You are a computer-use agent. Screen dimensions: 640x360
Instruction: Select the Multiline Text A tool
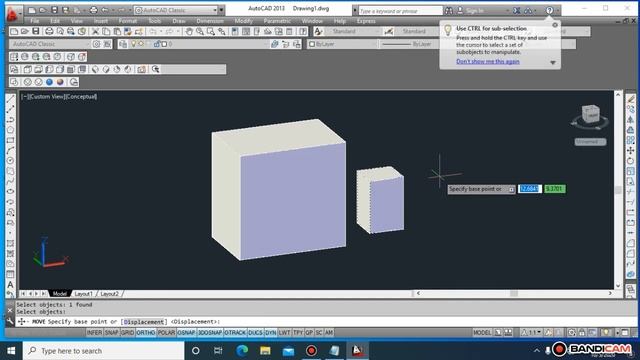coord(11,284)
